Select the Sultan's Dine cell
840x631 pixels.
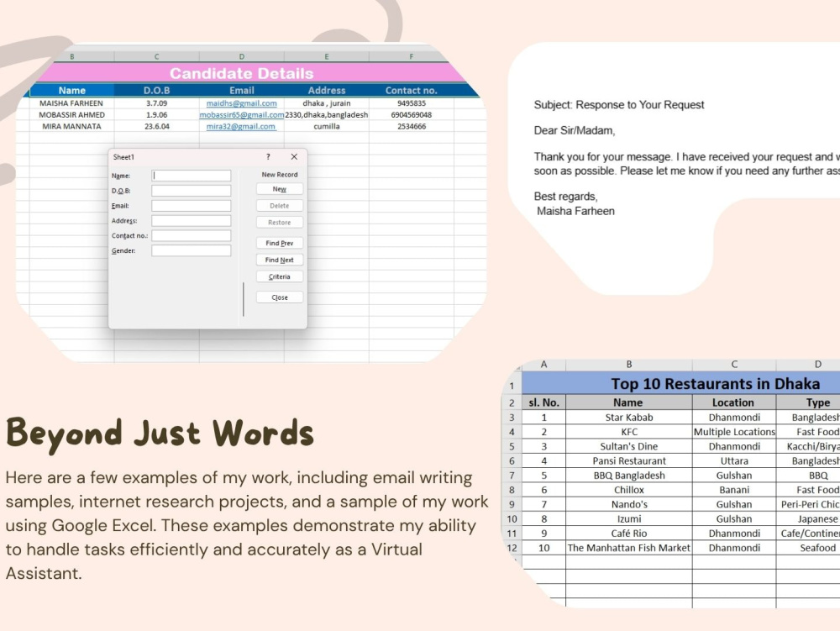(629, 446)
